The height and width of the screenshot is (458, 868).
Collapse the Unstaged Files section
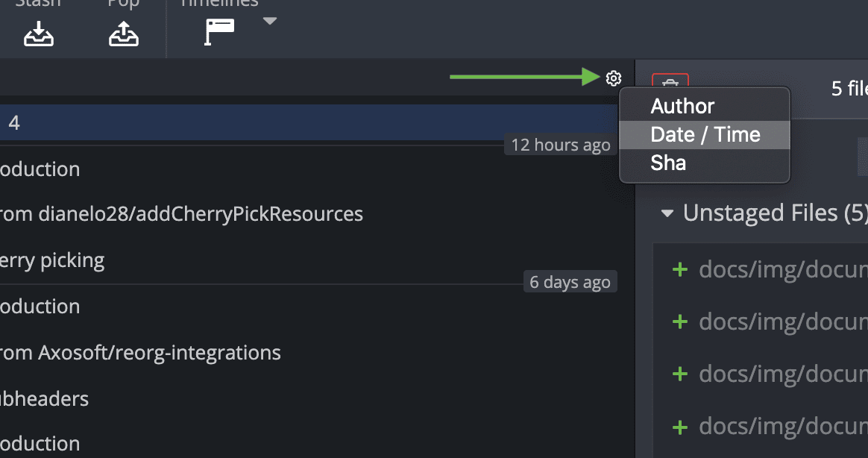[667, 214]
